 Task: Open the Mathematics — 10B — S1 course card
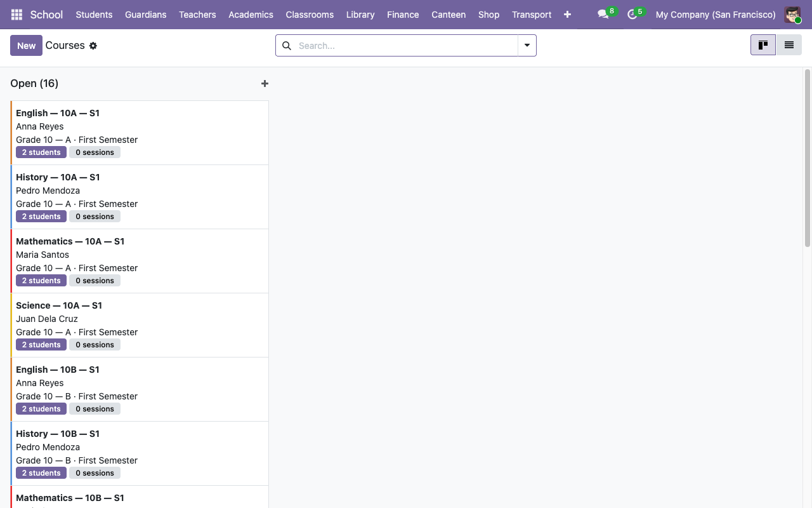pyautogui.click(x=140, y=497)
